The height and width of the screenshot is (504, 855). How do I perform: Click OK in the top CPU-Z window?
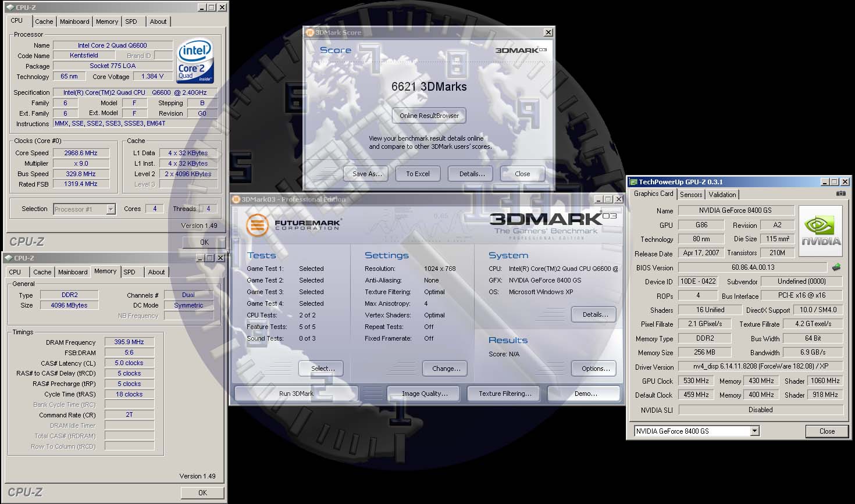204,242
